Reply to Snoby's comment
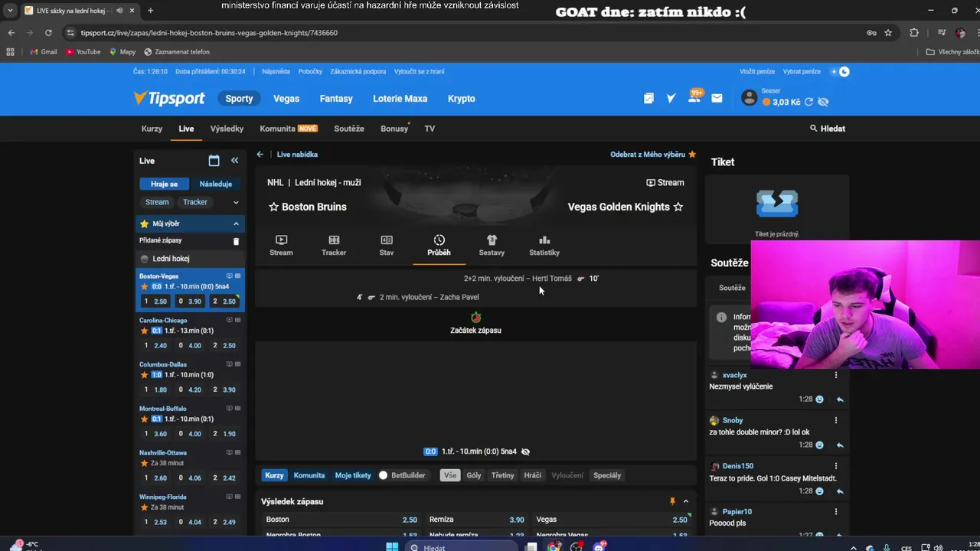The height and width of the screenshot is (551, 980). click(840, 445)
